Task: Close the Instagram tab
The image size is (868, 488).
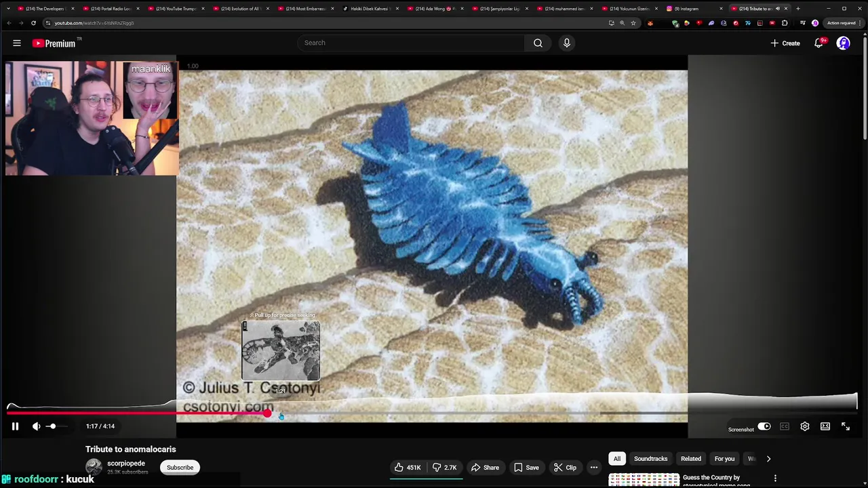Action: click(721, 9)
